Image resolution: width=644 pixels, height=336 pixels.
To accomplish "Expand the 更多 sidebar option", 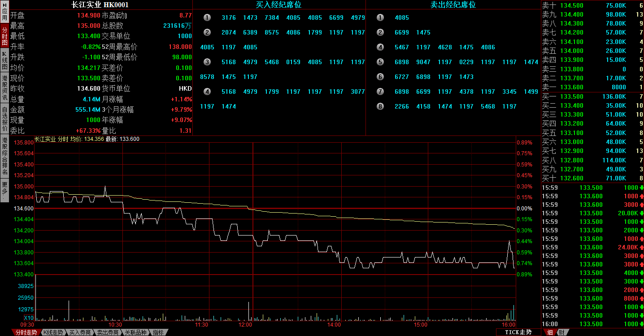I will (4, 190).
